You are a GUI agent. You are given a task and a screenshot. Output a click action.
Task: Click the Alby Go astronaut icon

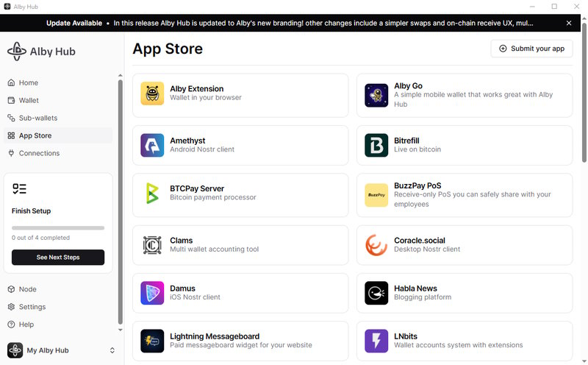pos(376,95)
